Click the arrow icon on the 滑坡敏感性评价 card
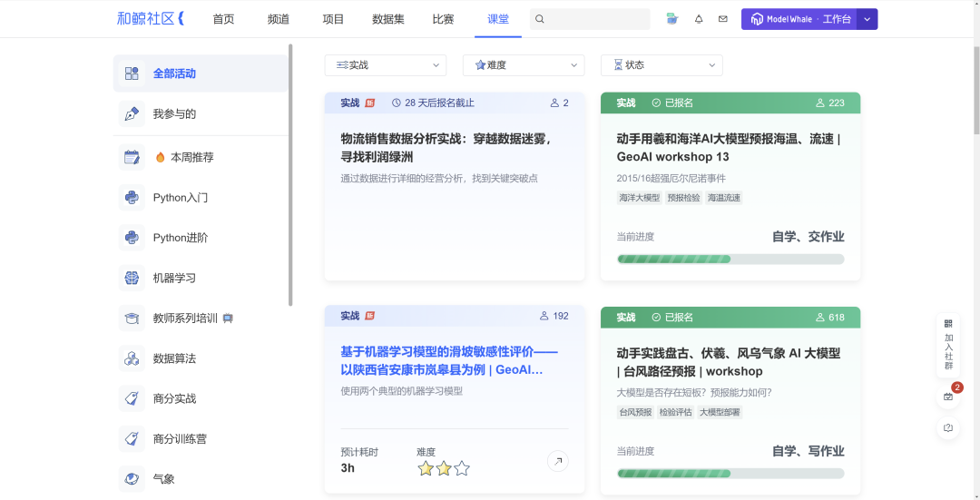 point(557,461)
